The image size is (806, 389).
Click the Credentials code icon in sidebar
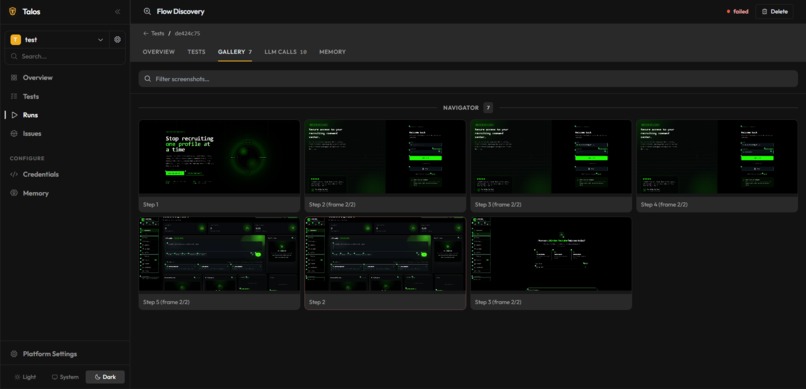(x=14, y=174)
